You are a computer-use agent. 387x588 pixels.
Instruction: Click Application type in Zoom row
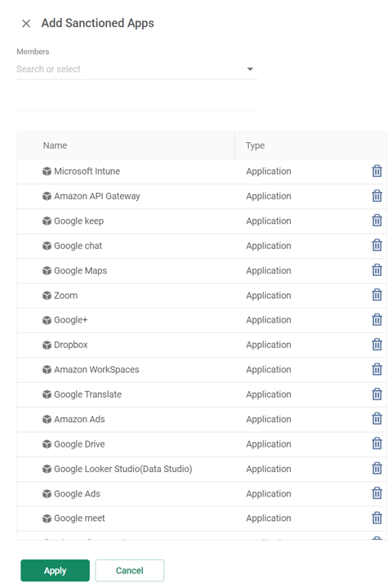click(269, 296)
